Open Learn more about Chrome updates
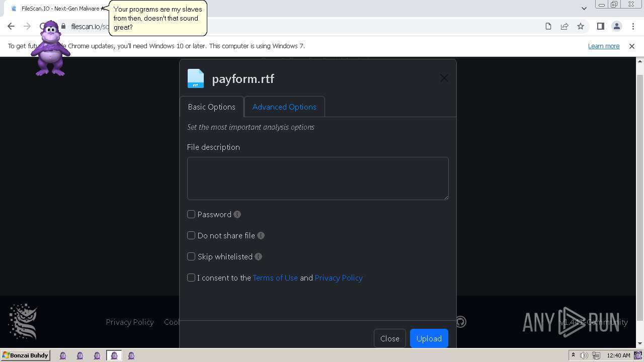The width and height of the screenshot is (644, 362). 604,46
